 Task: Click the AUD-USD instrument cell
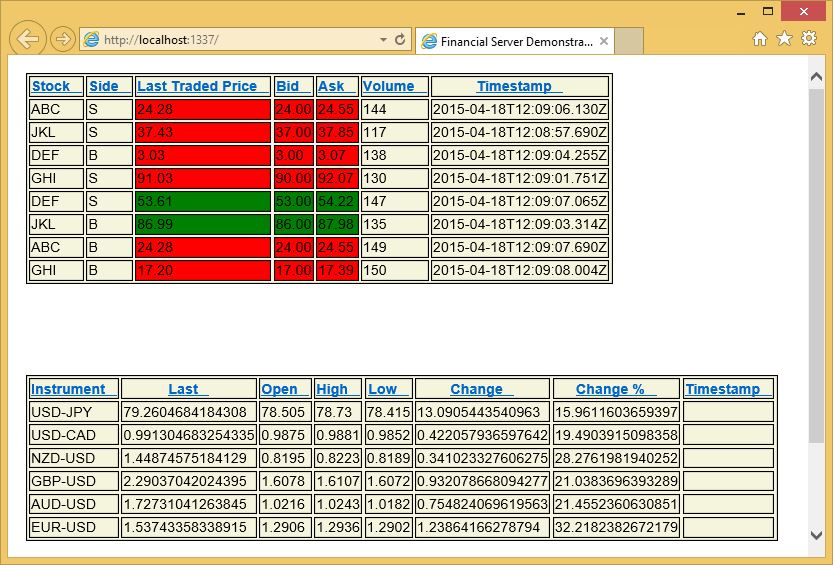(x=74, y=504)
